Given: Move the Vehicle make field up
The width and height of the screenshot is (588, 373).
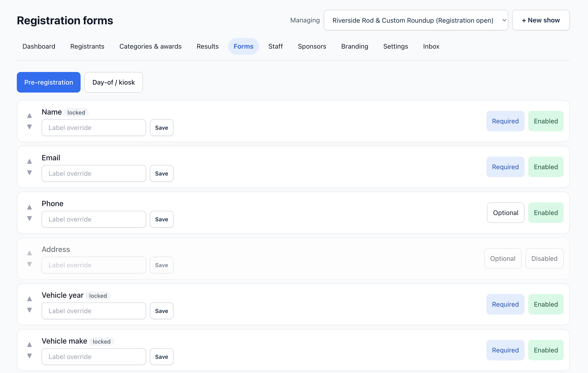Looking at the screenshot, I should (29, 344).
